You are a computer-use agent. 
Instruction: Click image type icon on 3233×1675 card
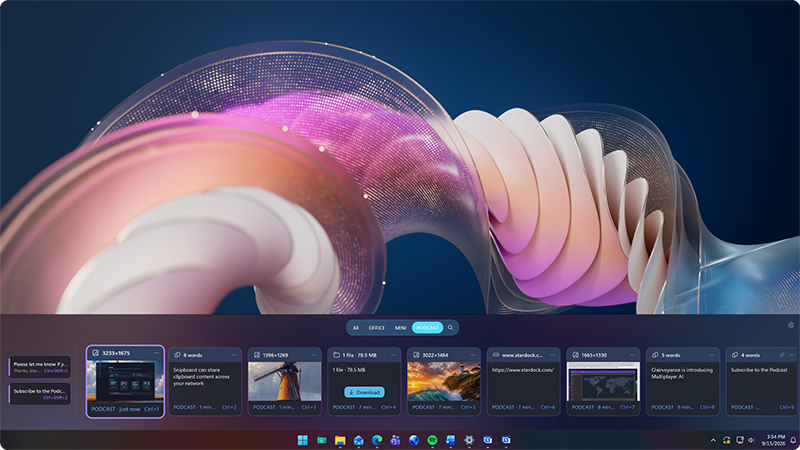point(95,353)
